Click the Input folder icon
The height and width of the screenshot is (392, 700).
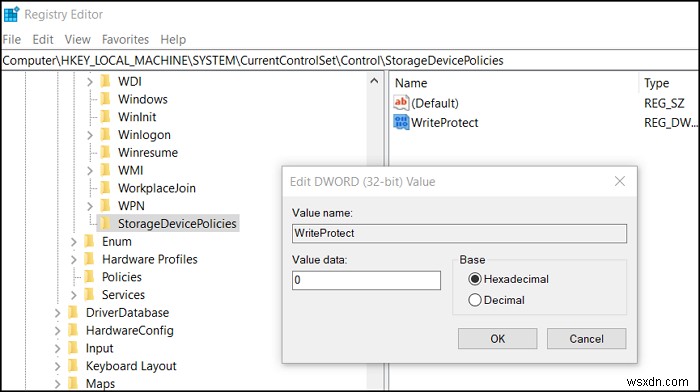tap(74, 348)
